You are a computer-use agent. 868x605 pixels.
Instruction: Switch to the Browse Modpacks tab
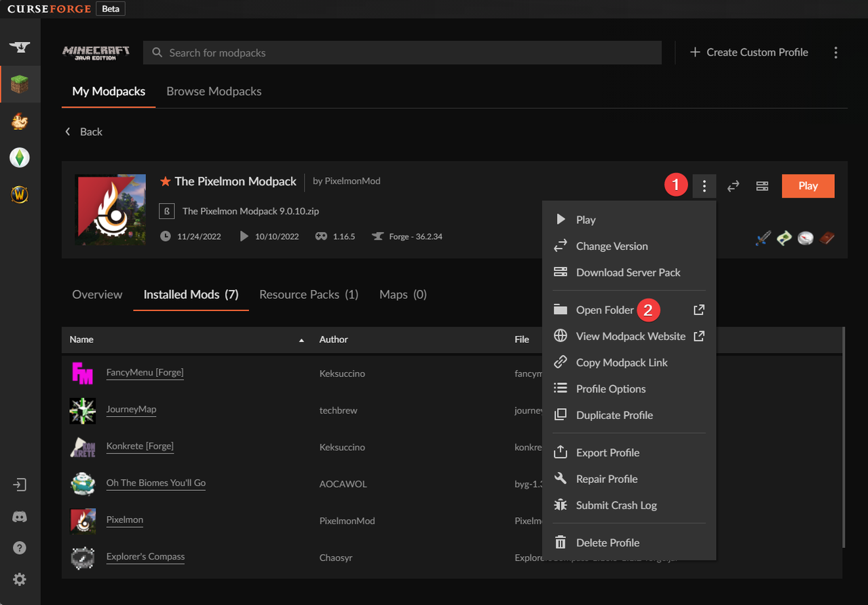[x=214, y=91]
